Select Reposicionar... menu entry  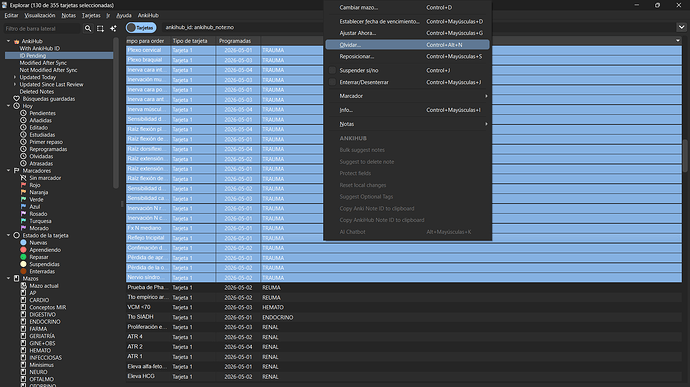407,56
